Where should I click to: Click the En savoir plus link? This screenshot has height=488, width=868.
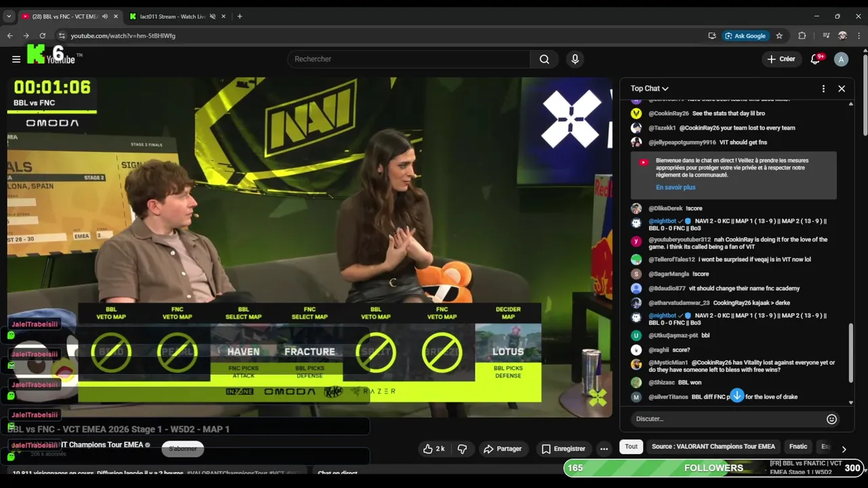[x=675, y=187]
